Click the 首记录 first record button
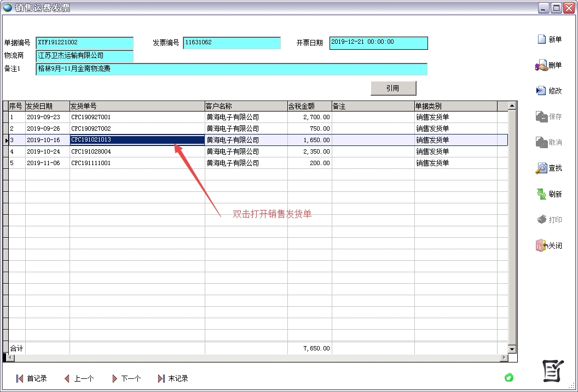The width and height of the screenshot is (578, 392). (32, 378)
